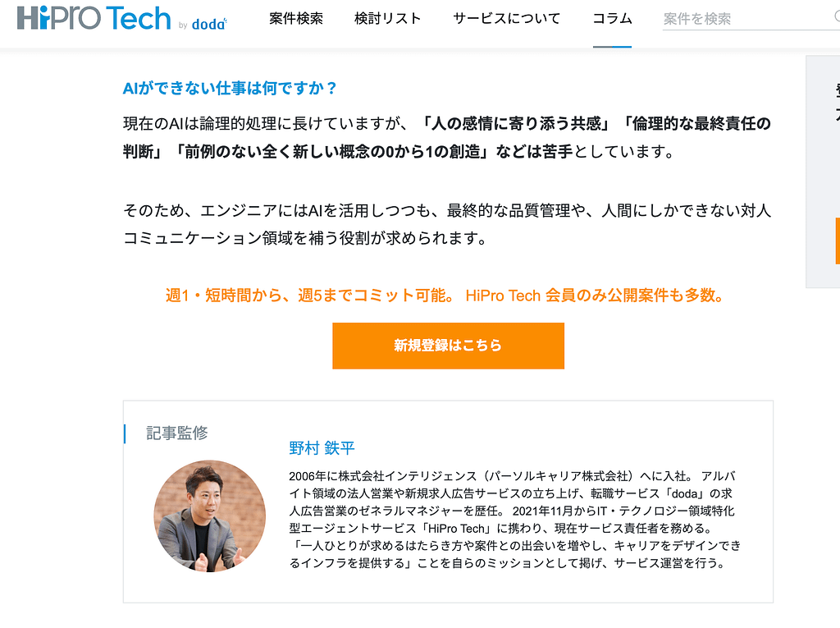This screenshot has width=840, height=628.
Task: Click the heading AIができない仕事は何ですか？
Action: pyautogui.click(x=231, y=89)
